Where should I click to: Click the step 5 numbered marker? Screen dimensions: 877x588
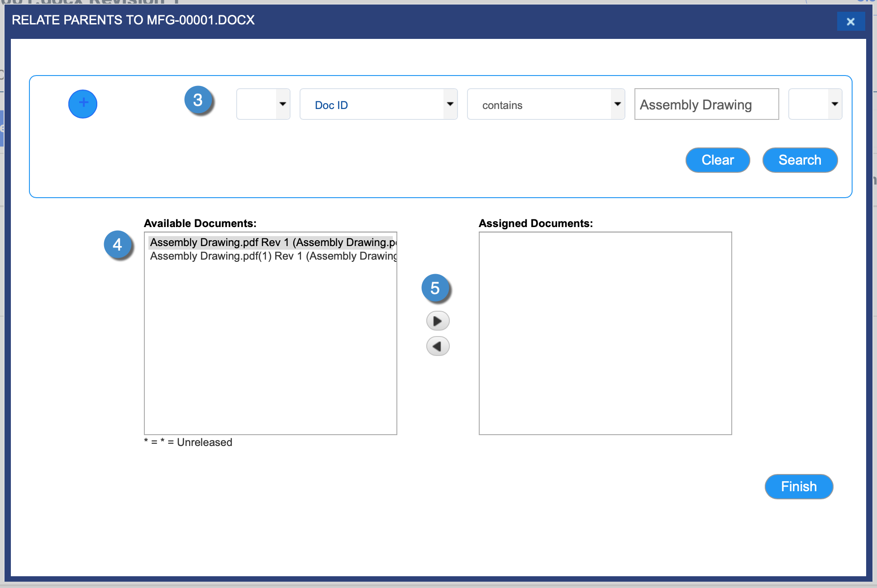[x=435, y=288]
